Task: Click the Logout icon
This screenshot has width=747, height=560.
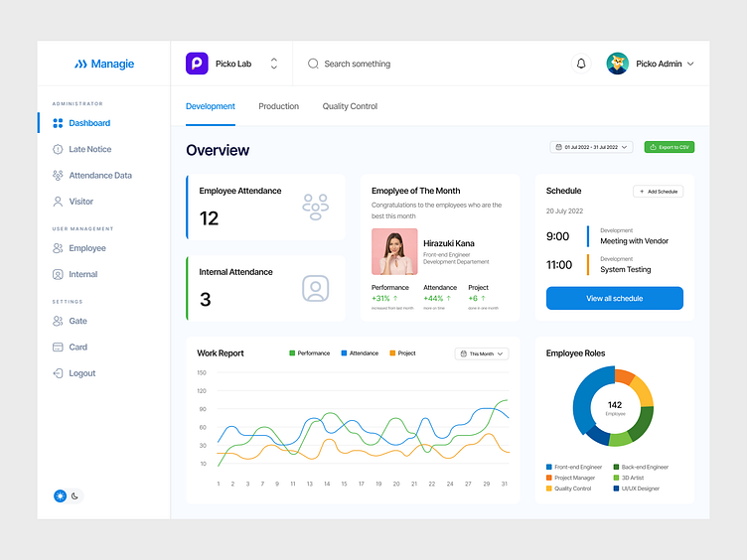Action: (58, 373)
